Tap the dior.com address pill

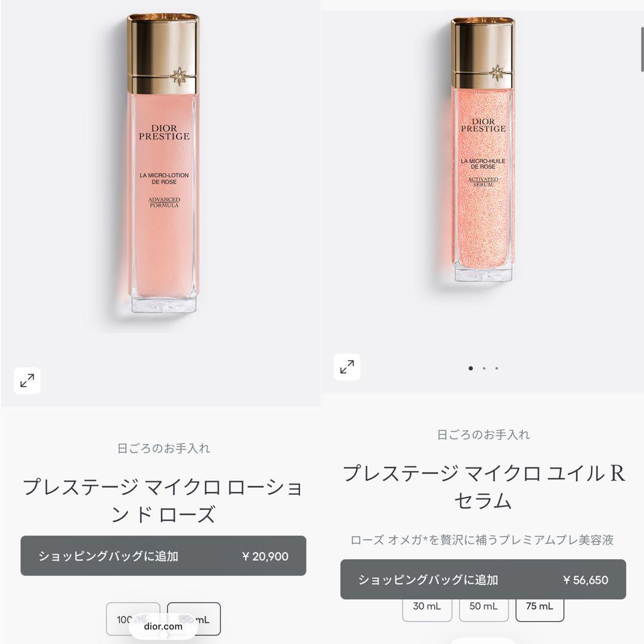163,626
